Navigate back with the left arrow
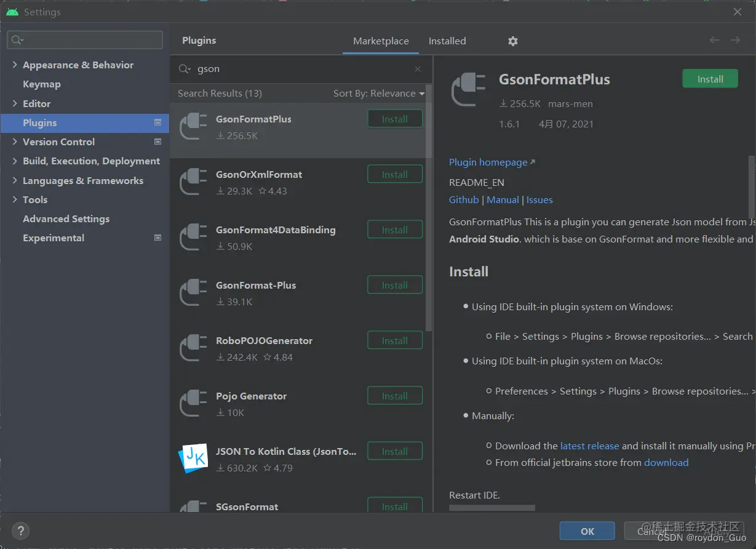This screenshot has width=756, height=549. click(x=714, y=40)
